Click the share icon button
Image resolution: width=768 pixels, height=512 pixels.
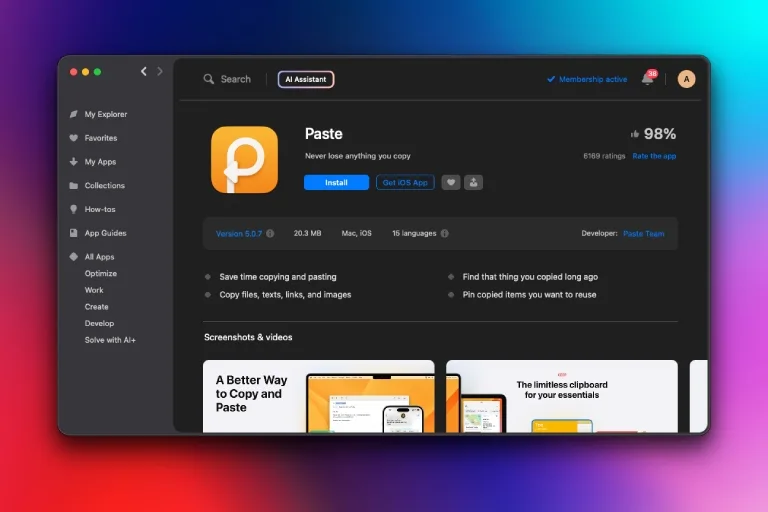point(473,182)
